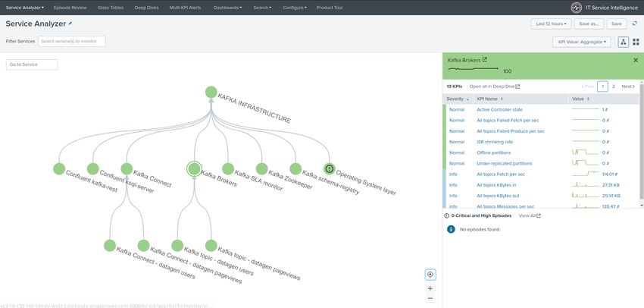The width and height of the screenshot is (644, 308).
Task: Click the edit pencil next to Service Analyzer
Action: click(x=70, y=24)
